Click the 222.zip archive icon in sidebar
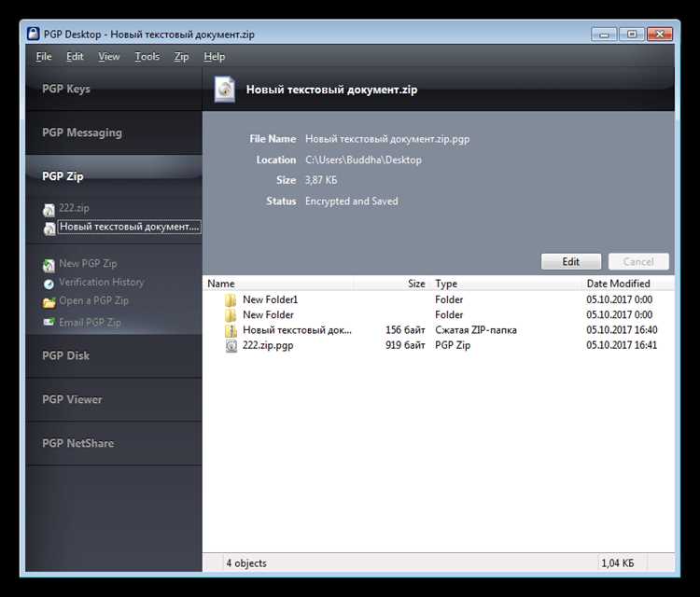The width and height of the screenshot is (700, 597). (49, 210)
